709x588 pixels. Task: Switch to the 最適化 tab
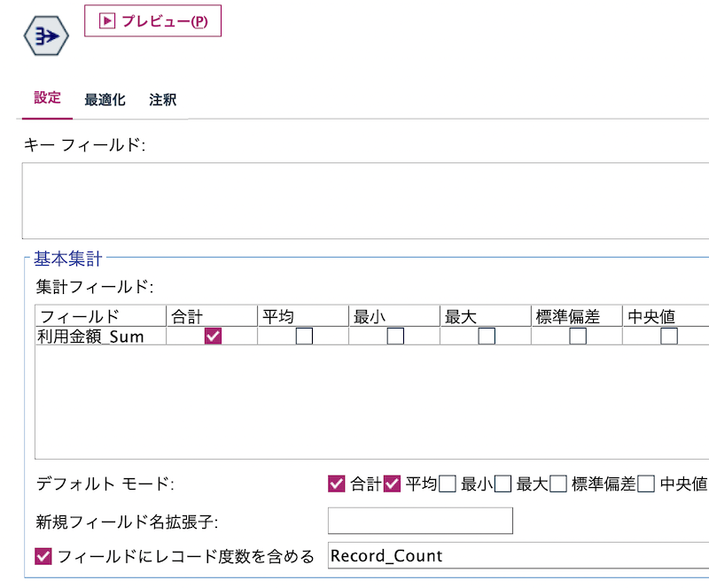pyautogui.click(x=104, y=100)
